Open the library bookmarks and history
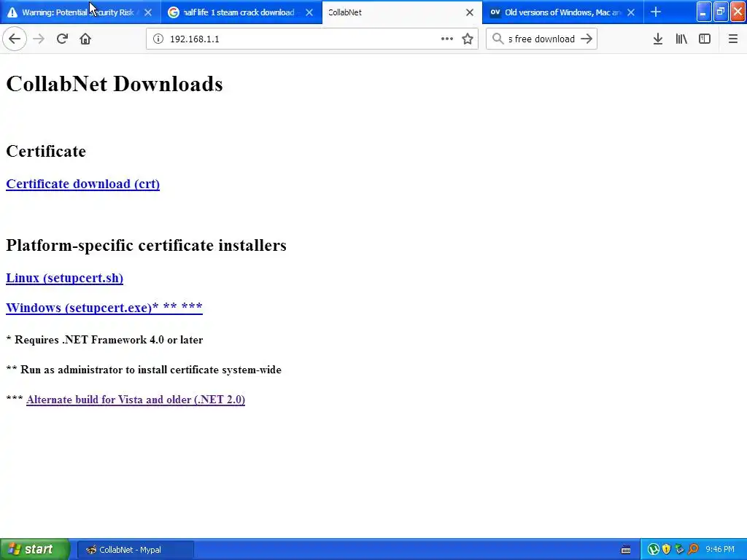 681,39
